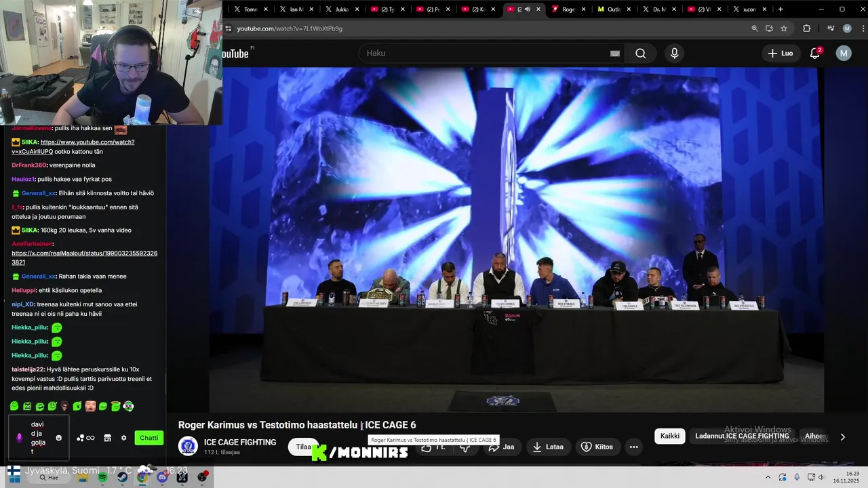The image size is (868, 488).
Task: Switch to the Jukka X tab
Action: (x=340, y=9)
